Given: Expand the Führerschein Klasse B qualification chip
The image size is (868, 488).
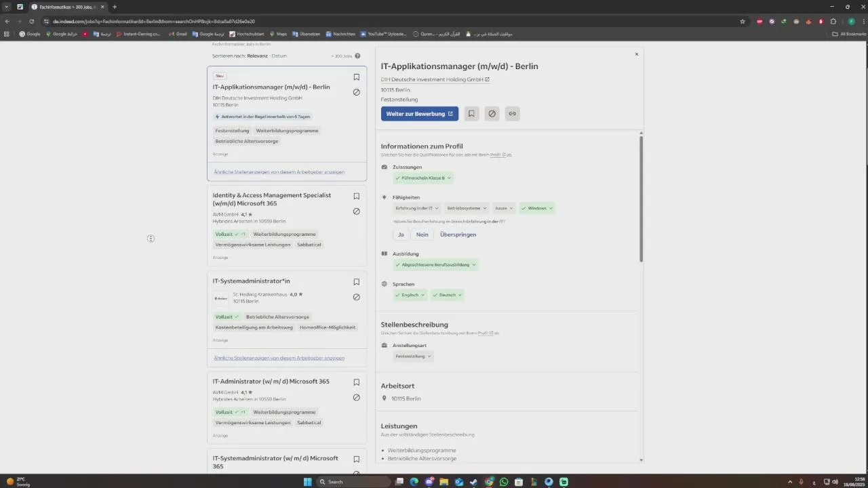Looking at the screenshot, I should tap(422, 178).
